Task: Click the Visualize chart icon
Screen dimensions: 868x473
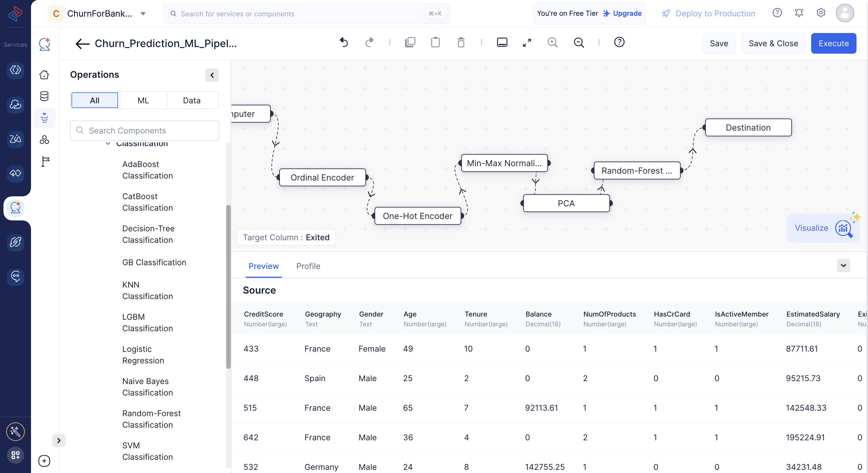Action: click(x=844, y=228)
